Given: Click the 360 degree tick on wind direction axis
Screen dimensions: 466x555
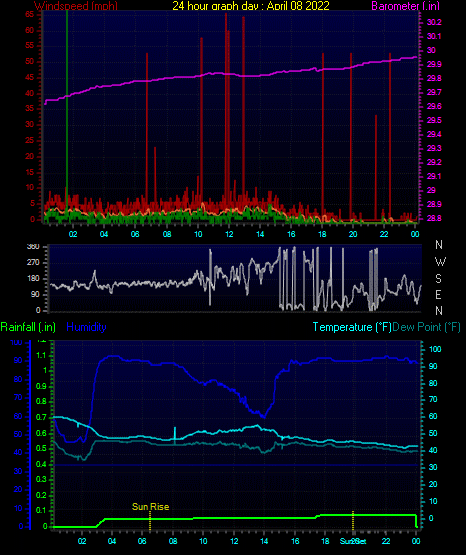Looking at the screenshot, I should (33, 247).
